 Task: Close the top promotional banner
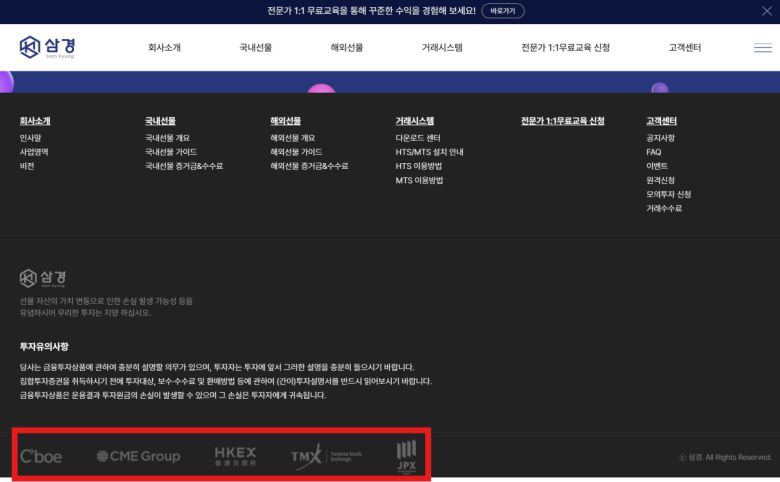coord(766,11)
